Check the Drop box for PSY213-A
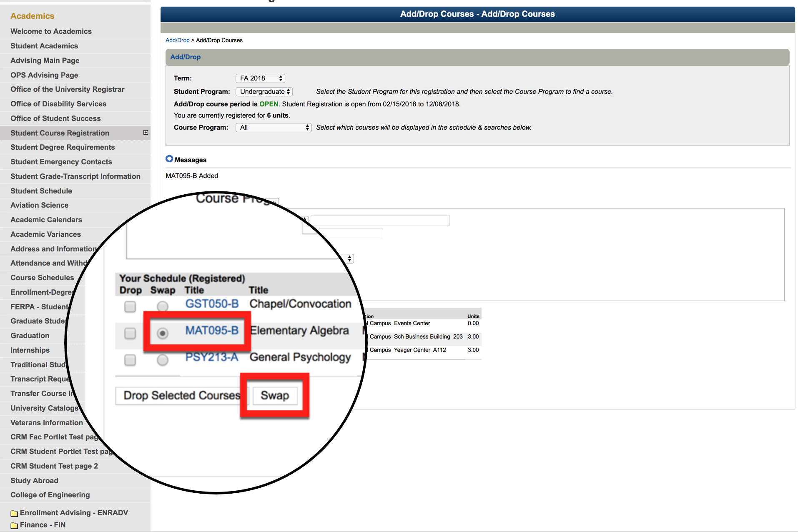The height and width of the screenshot is (532, 798). [x=130, y=360]
